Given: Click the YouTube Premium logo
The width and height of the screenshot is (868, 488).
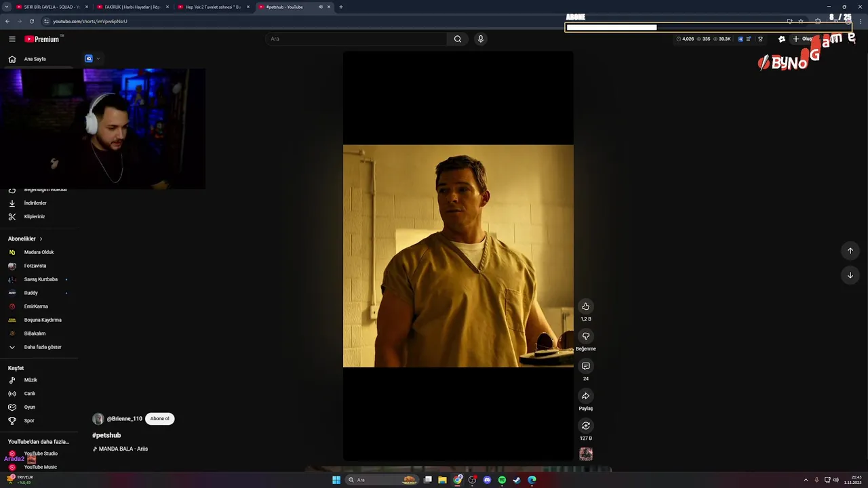Looking at the screenshot, I should click(43, 39).
